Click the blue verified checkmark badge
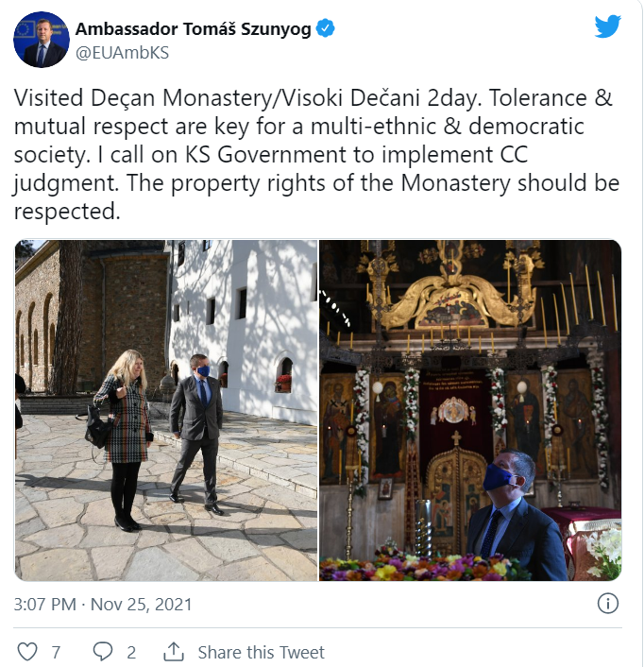Screen dimensions: 644x667 [326, 28]
